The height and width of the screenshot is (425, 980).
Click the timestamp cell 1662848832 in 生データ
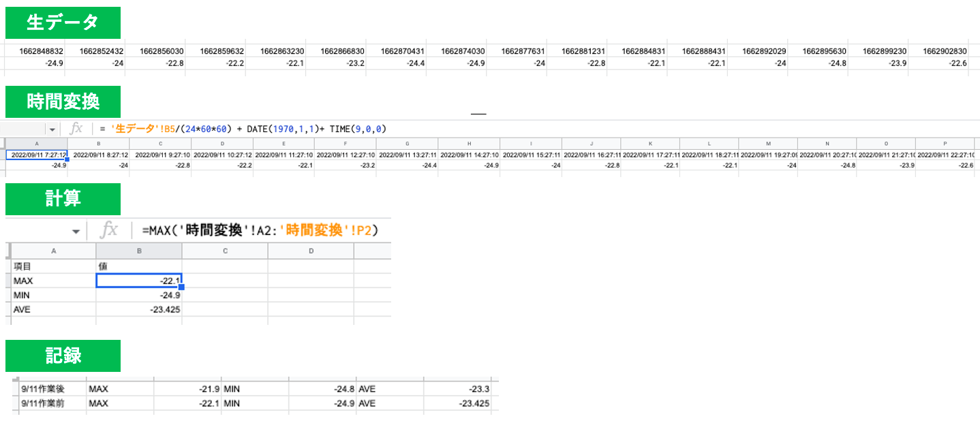[36, 50]
